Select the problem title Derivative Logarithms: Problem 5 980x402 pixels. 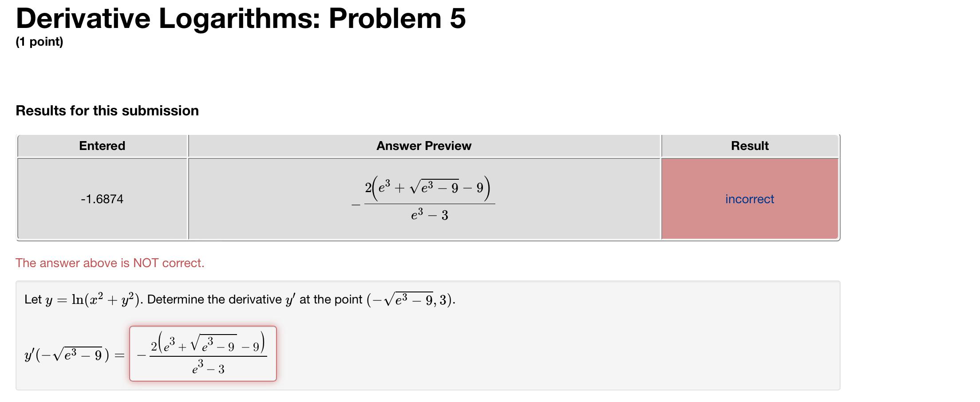[x=240, y=18]
